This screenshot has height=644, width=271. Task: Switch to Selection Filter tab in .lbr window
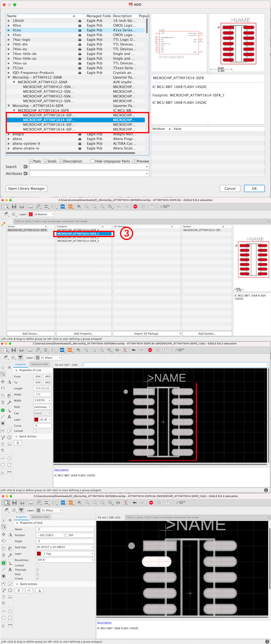point(40,364)
